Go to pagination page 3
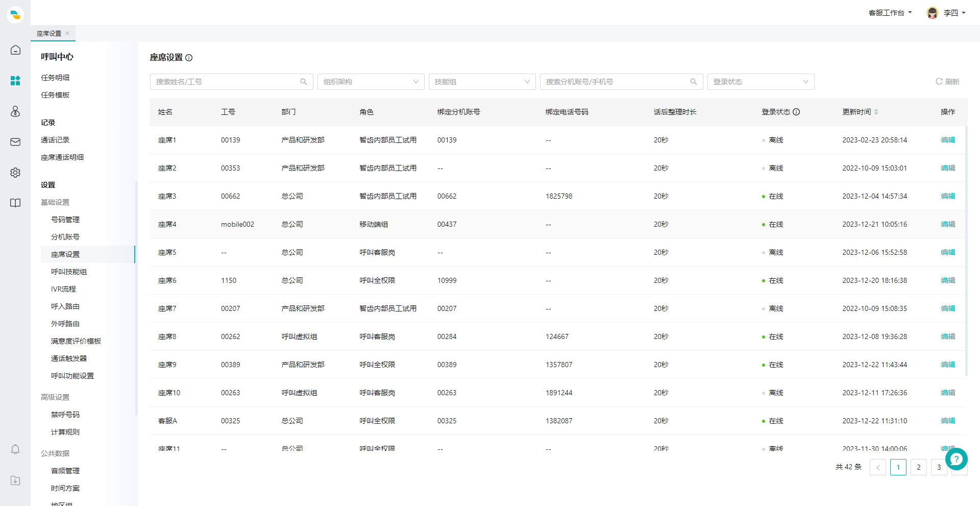Image resolution: width=980 pixels, height=506 pixels. click(x=939, y=467)
